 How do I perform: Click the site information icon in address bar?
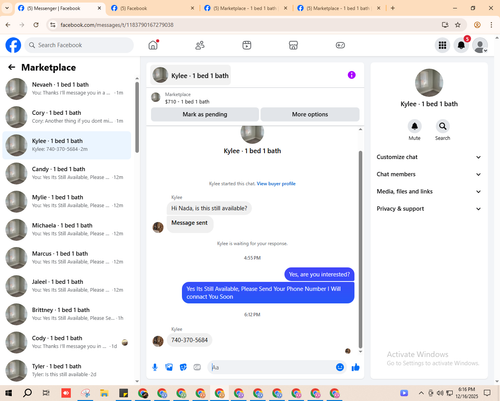click(x=53, y=25)
